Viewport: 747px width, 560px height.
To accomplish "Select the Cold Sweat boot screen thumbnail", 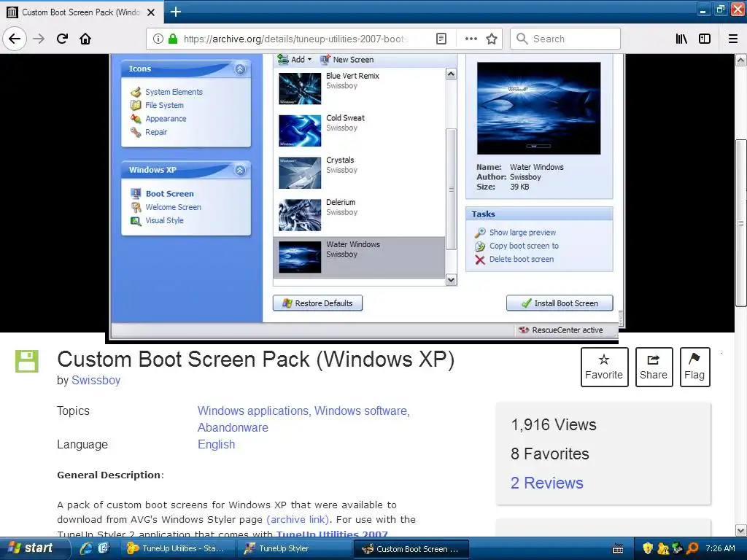I will click(300, 131).
